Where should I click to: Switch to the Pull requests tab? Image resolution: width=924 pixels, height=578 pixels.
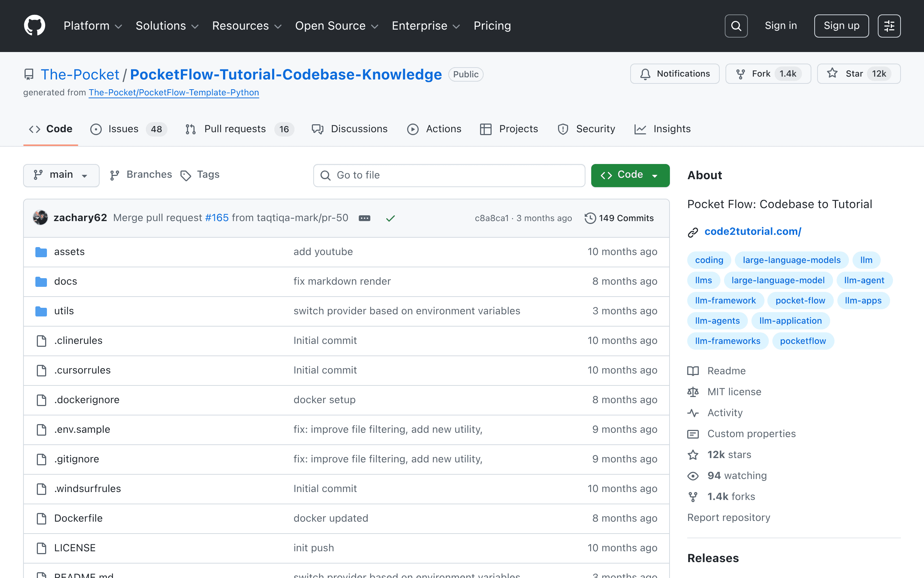[x=239, y=129]
